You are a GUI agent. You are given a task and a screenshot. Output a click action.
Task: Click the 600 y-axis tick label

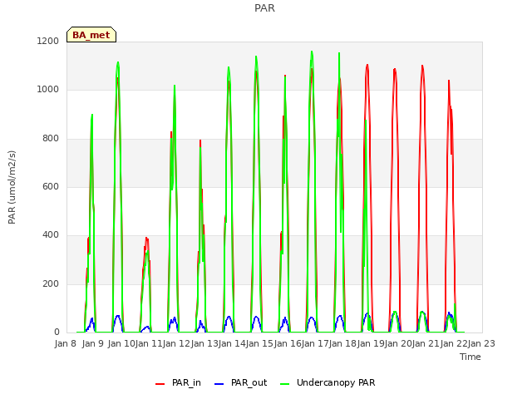point(51,186)
